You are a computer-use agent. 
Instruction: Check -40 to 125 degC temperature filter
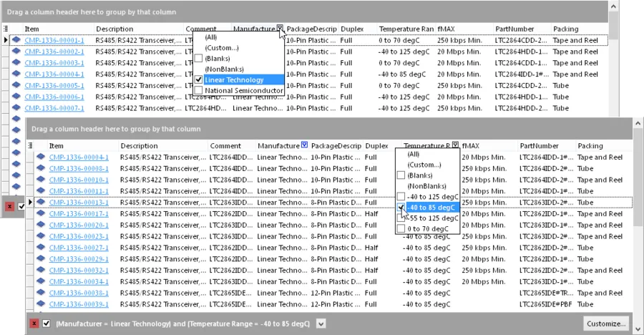(x=401, y=196)
